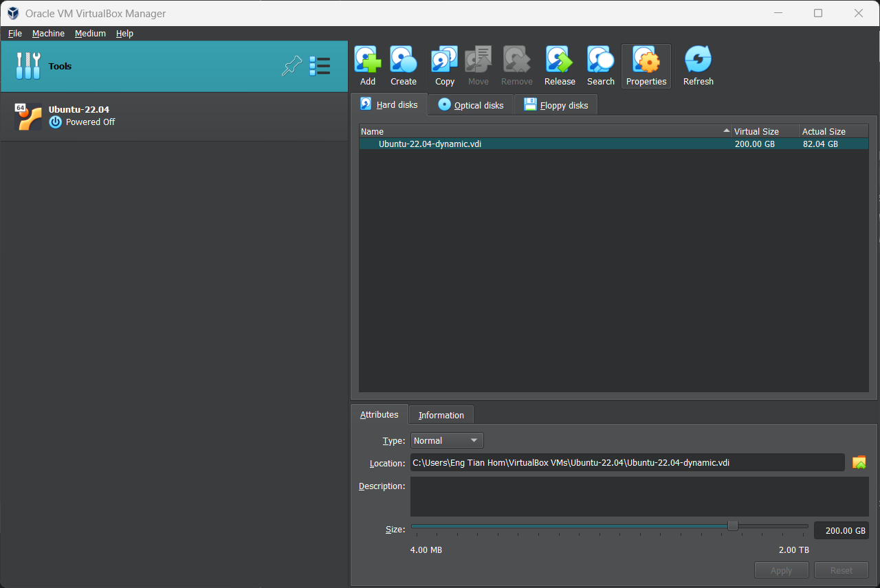Open the Attributes tab
This screenshot has height=588, width=880.
click(x=379, y=414)
